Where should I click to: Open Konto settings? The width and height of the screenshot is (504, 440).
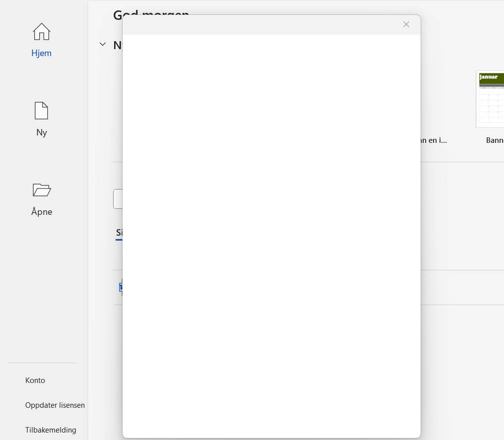(x=35, y=380)
